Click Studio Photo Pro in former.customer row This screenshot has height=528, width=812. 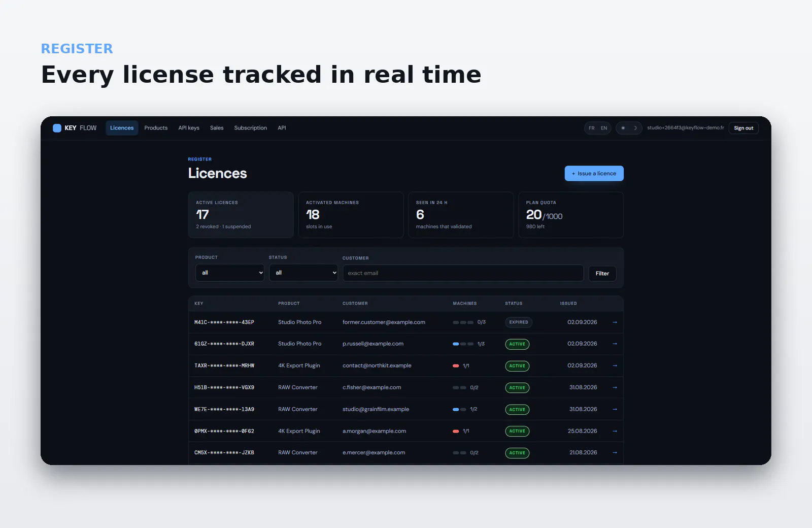coord(299,322)
